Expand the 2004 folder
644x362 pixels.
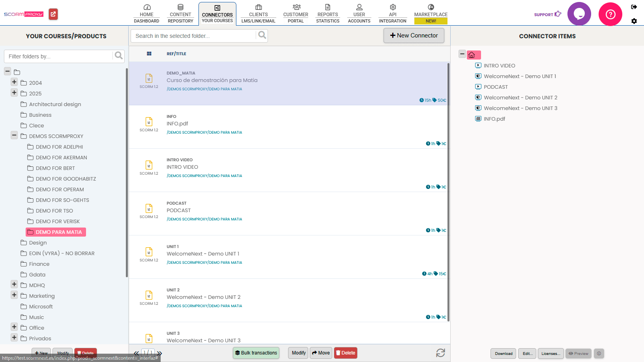coord(14,82)
